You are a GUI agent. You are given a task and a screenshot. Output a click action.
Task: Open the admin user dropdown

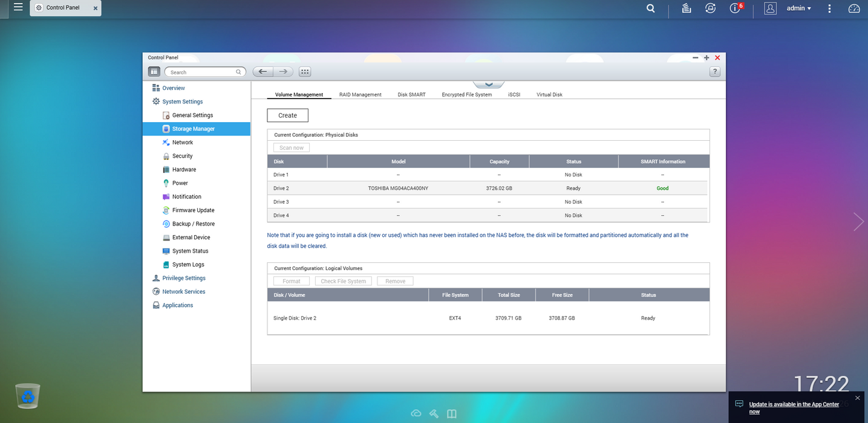tap(798, 8)
